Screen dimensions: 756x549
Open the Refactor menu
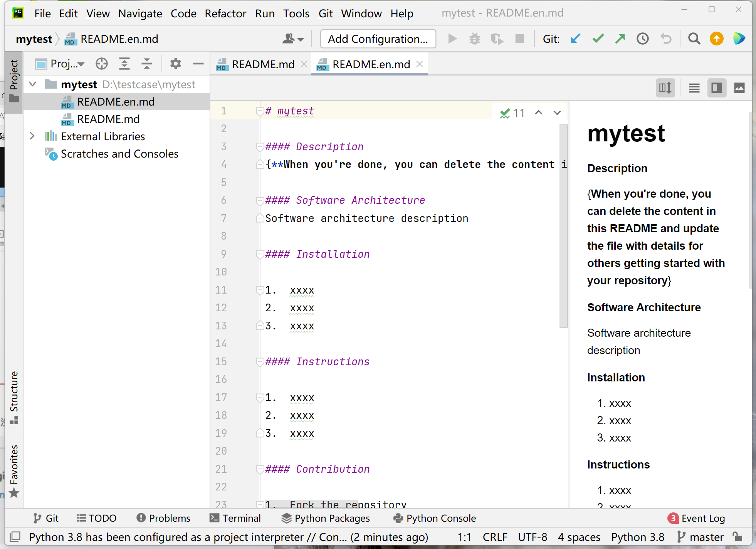pos(225,13)
